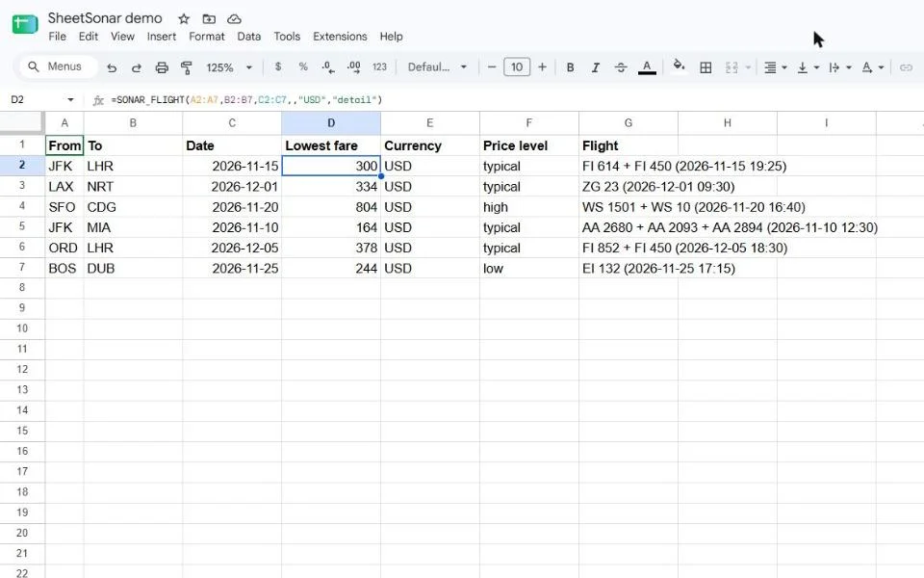Image resolution: width=924 pixels, height=578 pixels.
Task: Select the Lowest fare header cell
Action: point(331,145)
